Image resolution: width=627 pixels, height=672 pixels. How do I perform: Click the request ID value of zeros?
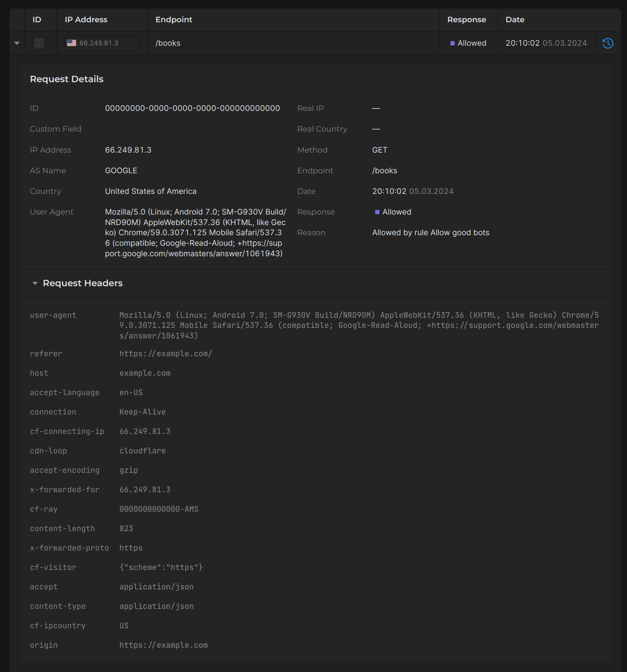[x=192, y=108]
